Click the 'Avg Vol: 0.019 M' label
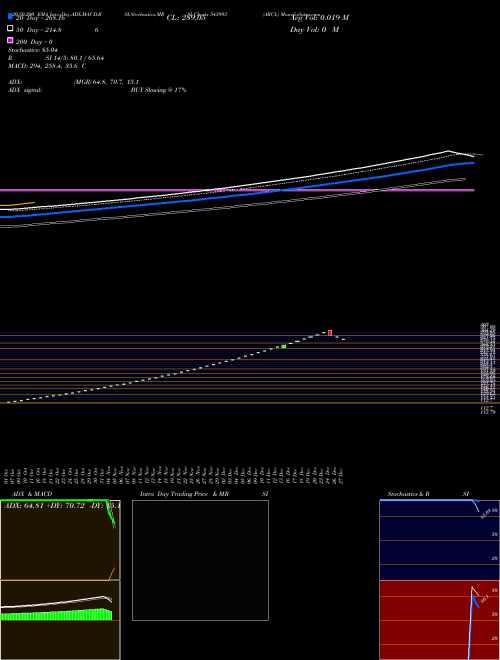Screen dimensions: 500x660 319,18
